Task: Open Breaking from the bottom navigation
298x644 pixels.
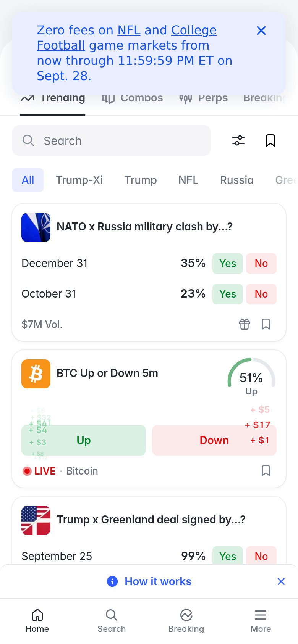Action: pyautogui.click(x=186, y=621)
